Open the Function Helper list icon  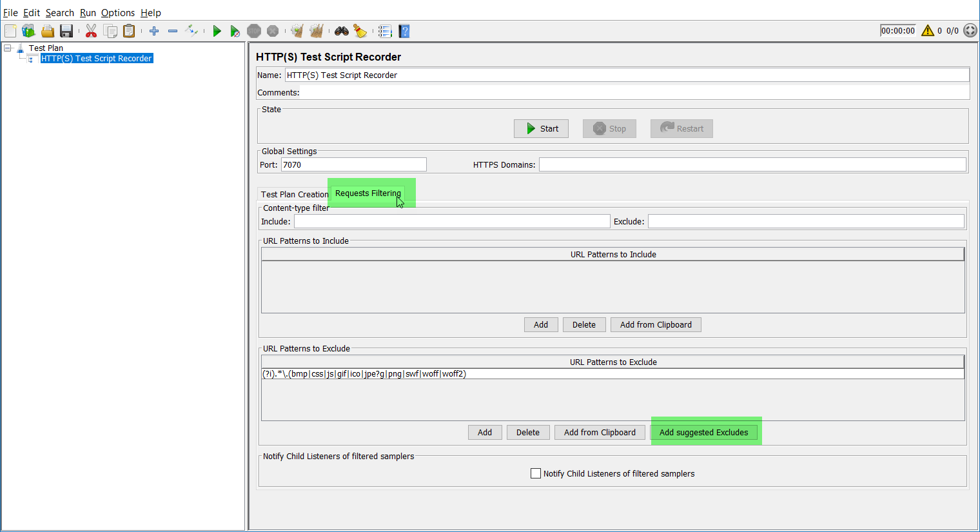385,31
